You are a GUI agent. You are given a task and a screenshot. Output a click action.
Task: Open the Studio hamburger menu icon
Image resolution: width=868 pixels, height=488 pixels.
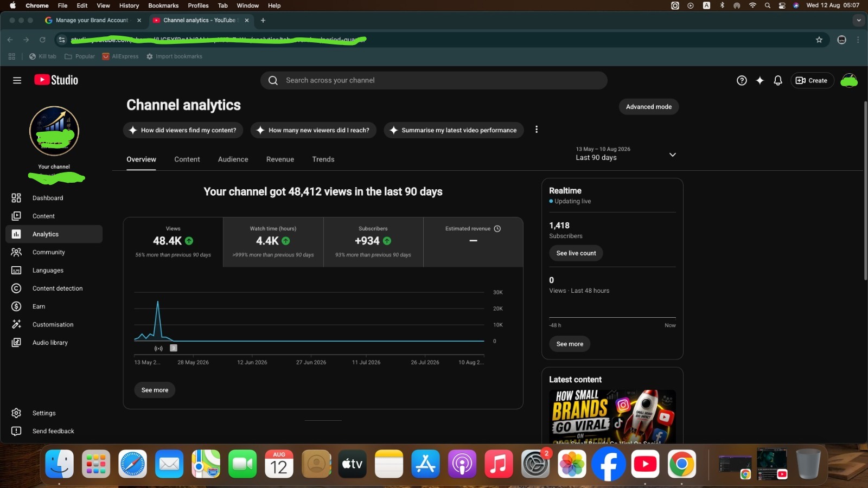[x=17, y=80]
